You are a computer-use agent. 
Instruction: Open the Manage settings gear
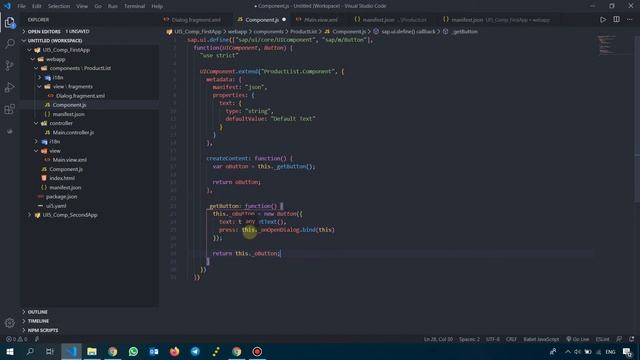[10, 323]
